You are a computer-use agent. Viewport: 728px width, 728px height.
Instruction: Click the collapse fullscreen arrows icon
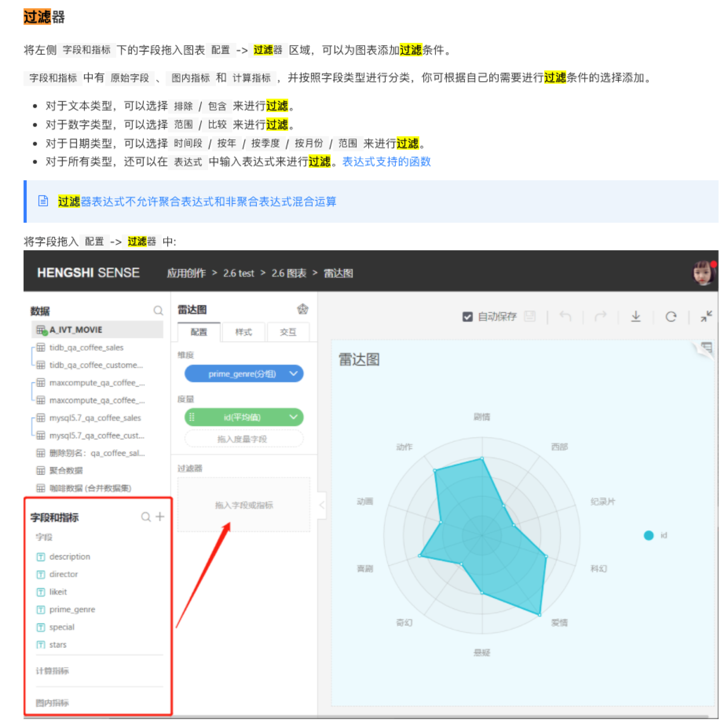pyautogui.click(x=706, y=316)
